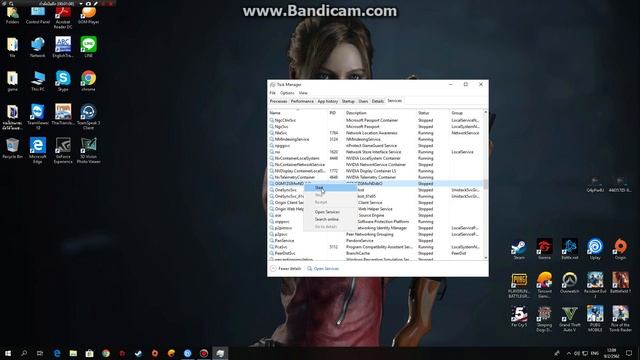Screen dimensions: 640x360
Task: Select the Uplay desktop icon
Action: pos(595,249)
